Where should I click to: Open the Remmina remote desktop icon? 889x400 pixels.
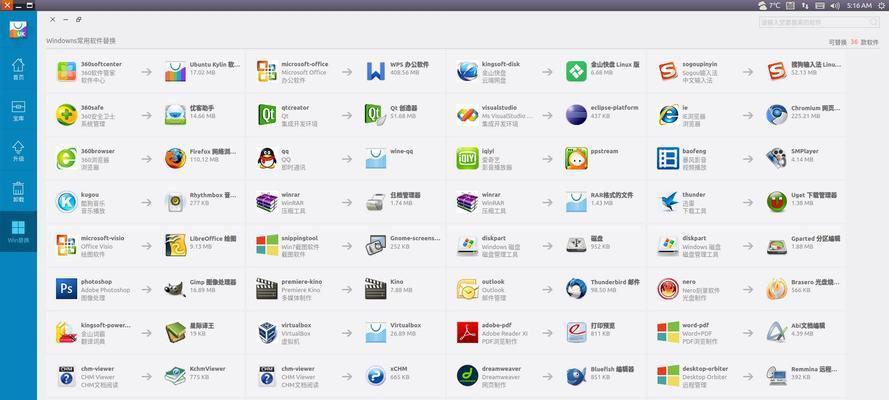pyautogui.click(x=777, y=376)
